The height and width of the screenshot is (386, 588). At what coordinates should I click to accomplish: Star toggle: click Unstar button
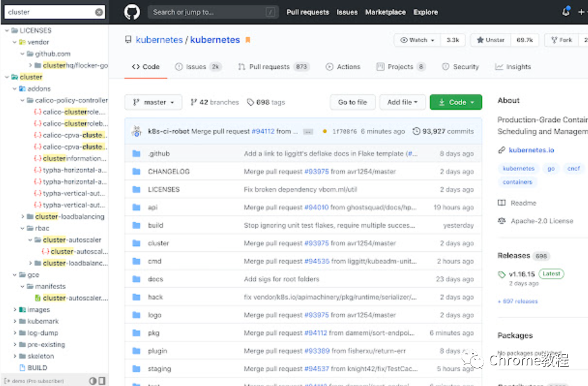tap(491, 40)
